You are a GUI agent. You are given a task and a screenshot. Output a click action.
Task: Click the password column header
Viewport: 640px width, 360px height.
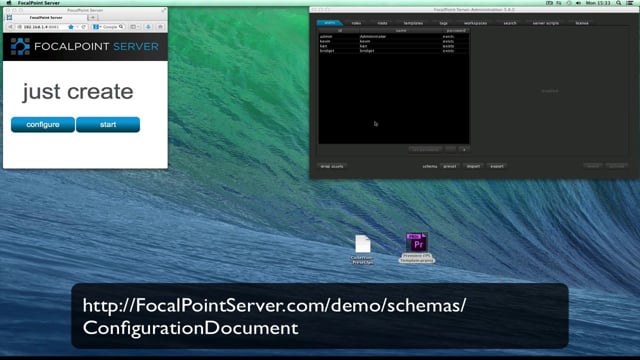[x=456, y=31]
